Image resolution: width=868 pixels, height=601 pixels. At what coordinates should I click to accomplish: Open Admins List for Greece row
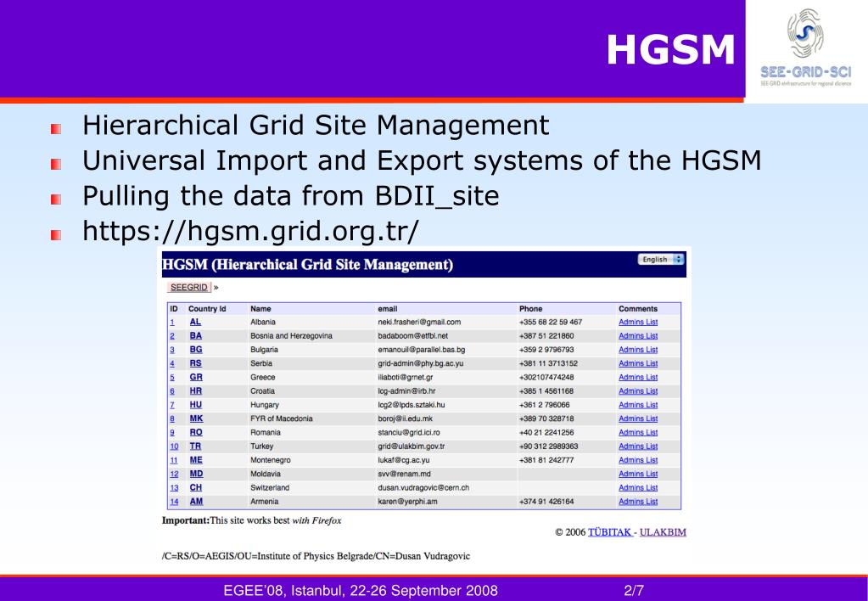tap(638, 378)
